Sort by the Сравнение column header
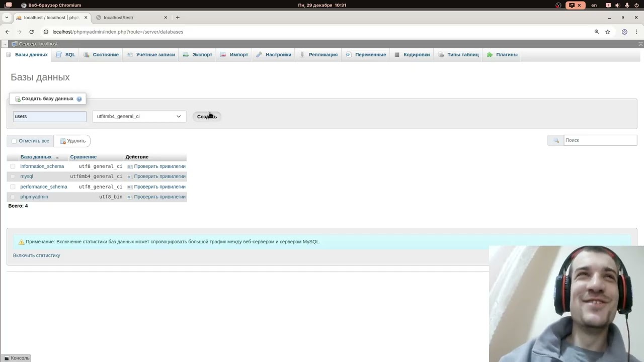Image resolution: width=644 pixels, height=362 pixels. coord(83,157)
